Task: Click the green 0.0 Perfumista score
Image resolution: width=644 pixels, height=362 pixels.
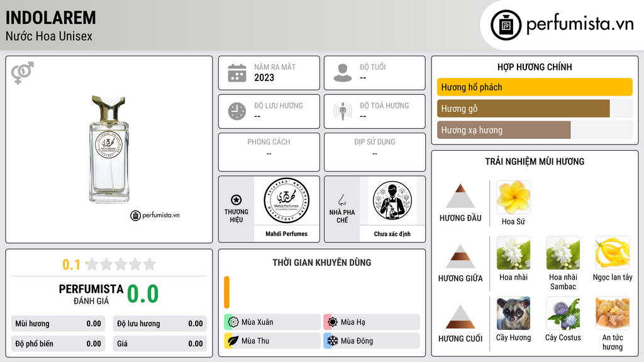Action: tap(143, 294)
